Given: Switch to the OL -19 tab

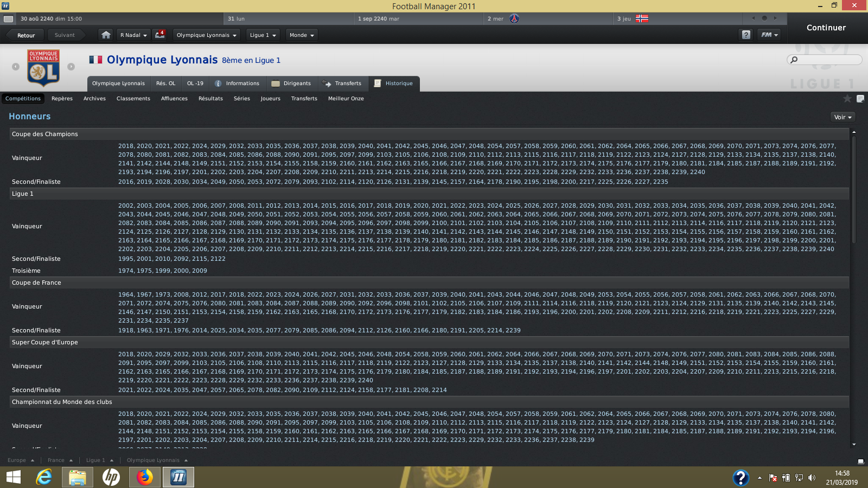Looking at the screenshot, I should (x=195, y=84).
